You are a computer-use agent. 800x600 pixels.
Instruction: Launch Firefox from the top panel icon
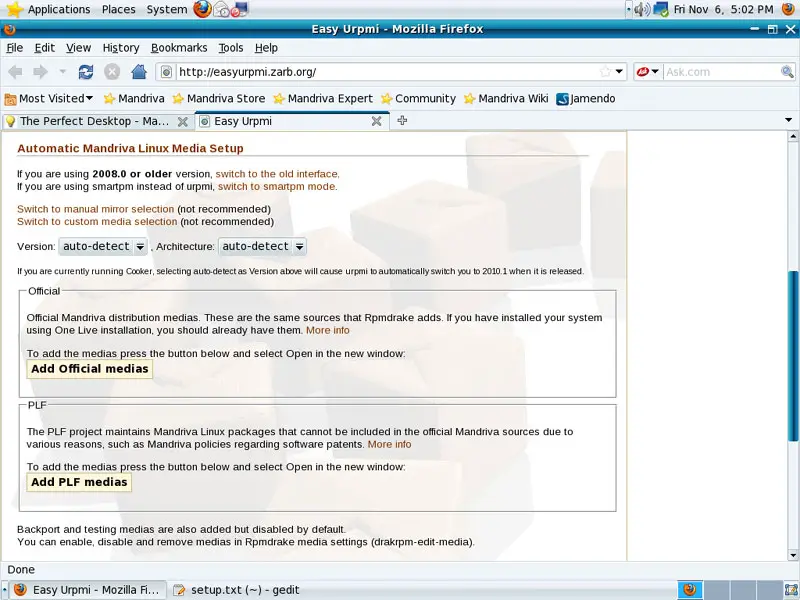coord(202,9)
